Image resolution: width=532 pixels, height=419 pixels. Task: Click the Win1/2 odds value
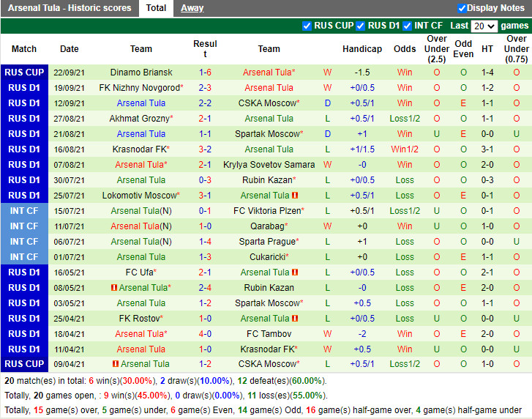405,149
